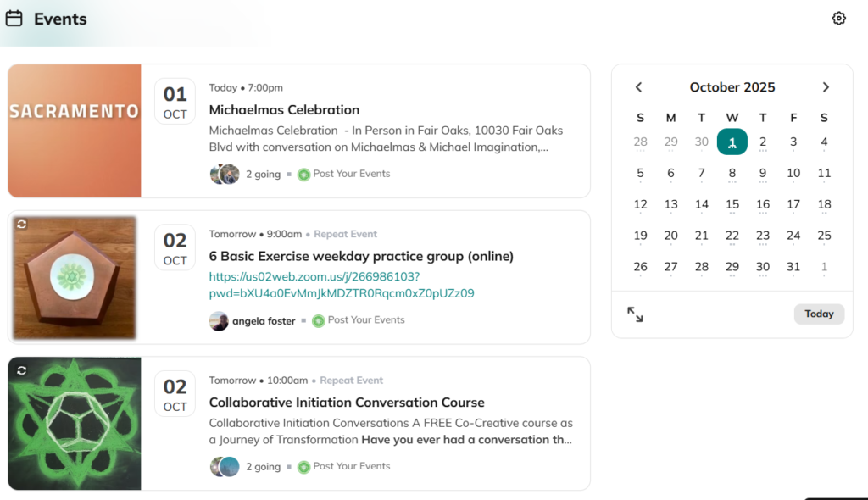Open the Zoom meeting link for the practice group
The height and width of the screenshot is (500, 868).
pos(342,285)
